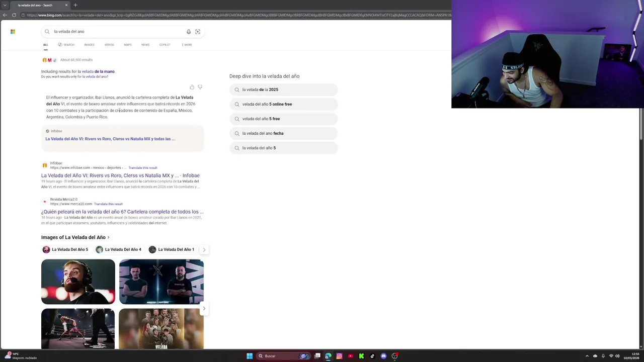Open the OneDrive cloud tray icon
The width and height of the screenshot is (644, 362).
pos(595,356)
